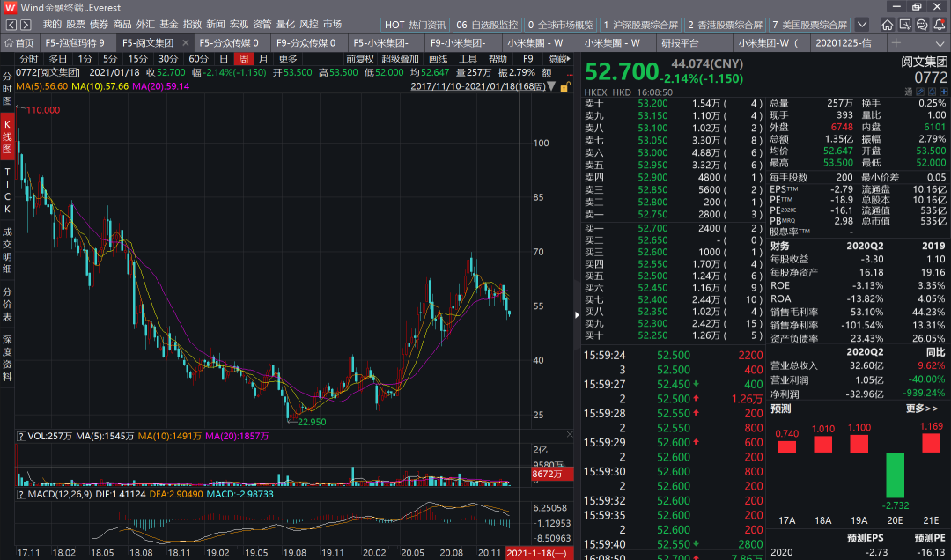Screen dimensions: 951x560
Task: Click 隐藏 to hide the side panel
Action: (x=558, y=59)
